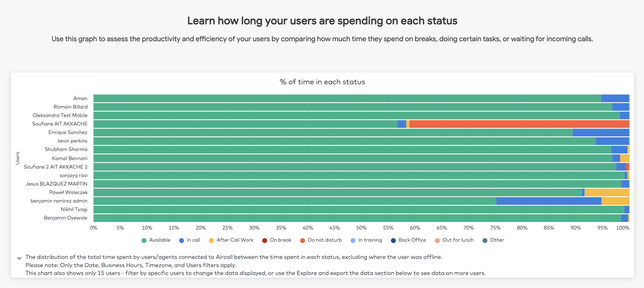The width and height of the screenshot is (644, 288).
Task: Click Soufiane AIT AKKACHE's orange Do not disturb bar
Action: [519, 124]
